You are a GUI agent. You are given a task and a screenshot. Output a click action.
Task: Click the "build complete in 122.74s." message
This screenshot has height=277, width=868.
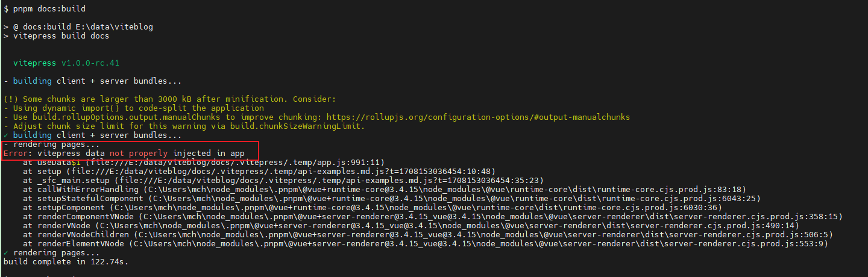point(66,262)
